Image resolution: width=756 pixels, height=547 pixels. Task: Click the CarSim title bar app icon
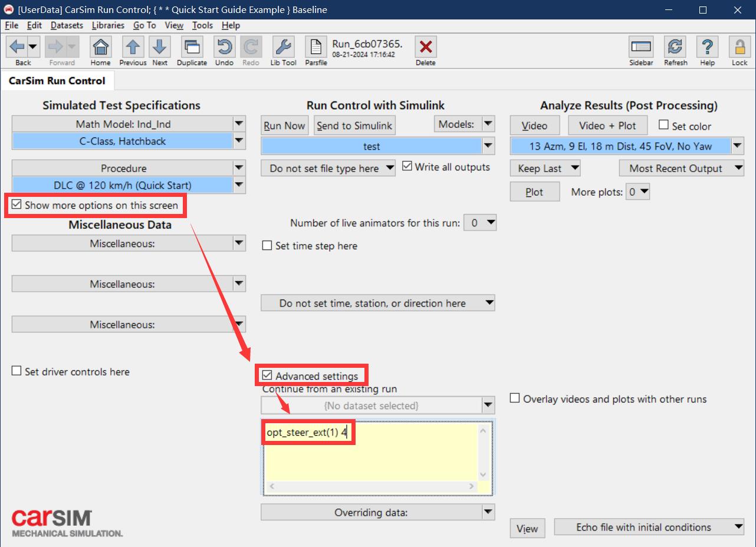tap(8, 9)
